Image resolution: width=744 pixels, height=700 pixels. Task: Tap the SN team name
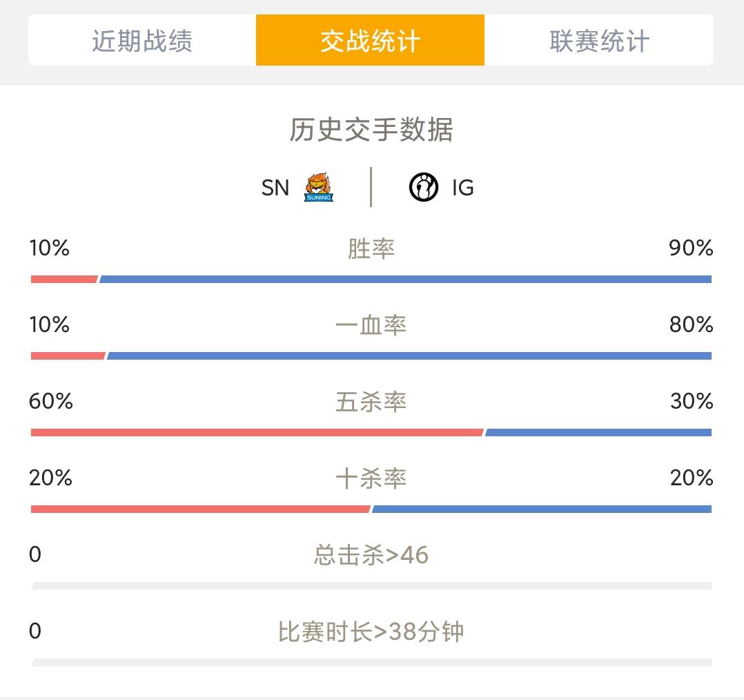tap(275, 188)
